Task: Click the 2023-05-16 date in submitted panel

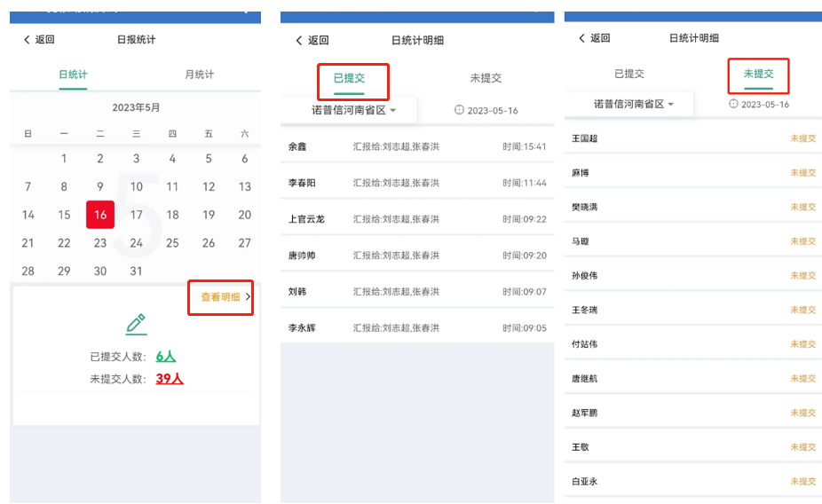Action: (493, 111)
